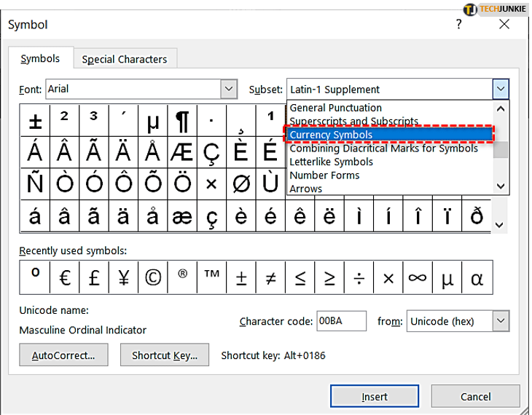This screenshot has height=415, width=532.
Task: Collapse the Subset dropdown list
Action: (500, 90)
